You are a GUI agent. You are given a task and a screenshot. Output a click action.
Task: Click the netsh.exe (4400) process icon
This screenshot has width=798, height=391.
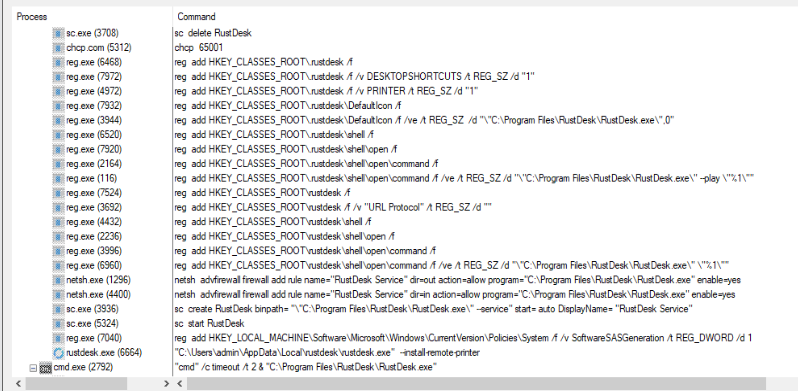click(x=59, y=294)
